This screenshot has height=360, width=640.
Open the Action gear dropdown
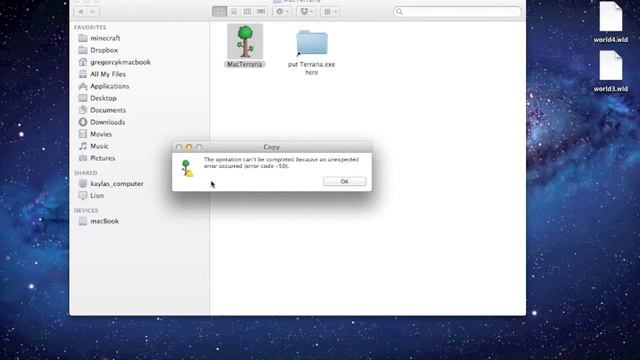[x=282, y=11]
